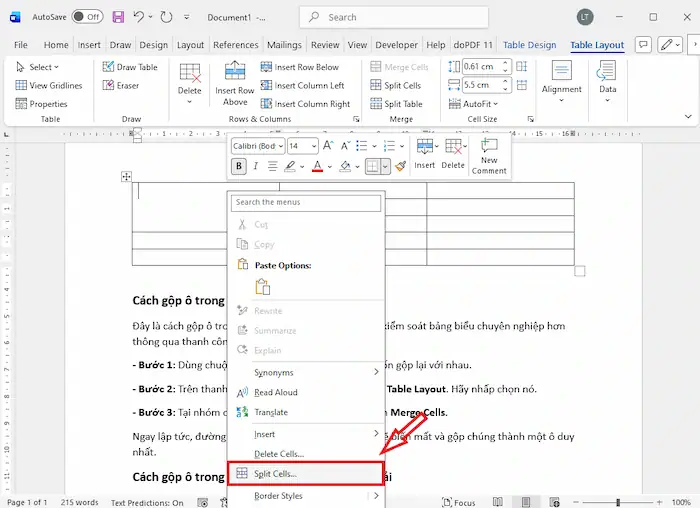The width and height of the screenshot is (700, 508).
Task: Open the font name dropdown
Action: pyautogui.click(x=281, y=146)
